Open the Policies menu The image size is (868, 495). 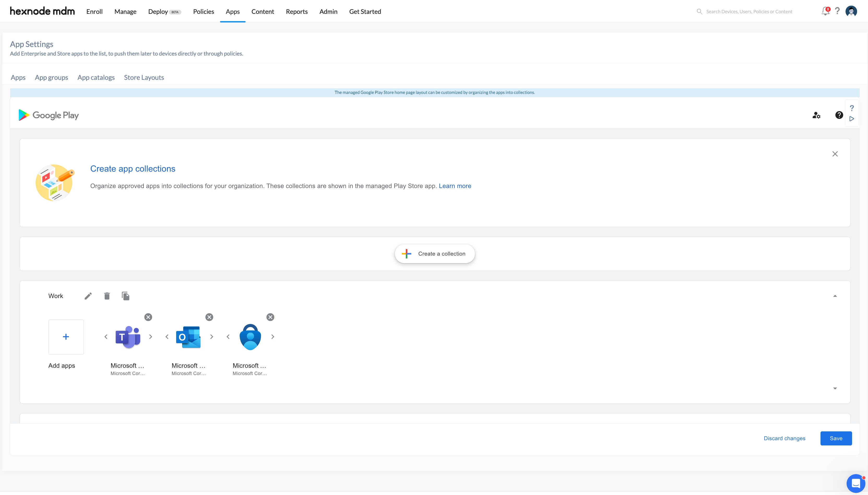[203, 11]
